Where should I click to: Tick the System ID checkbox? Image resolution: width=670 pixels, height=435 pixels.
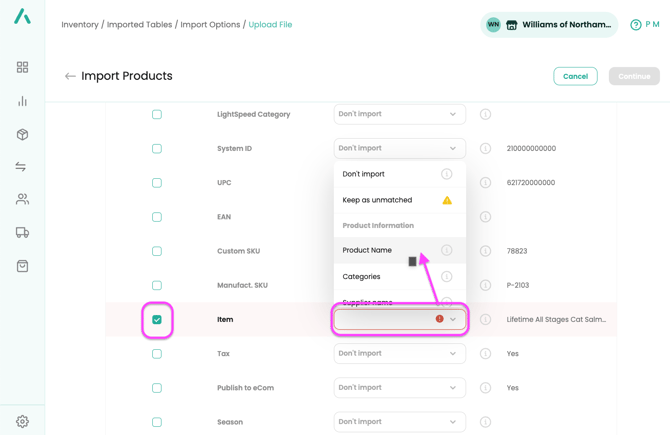tap(157, 149)
